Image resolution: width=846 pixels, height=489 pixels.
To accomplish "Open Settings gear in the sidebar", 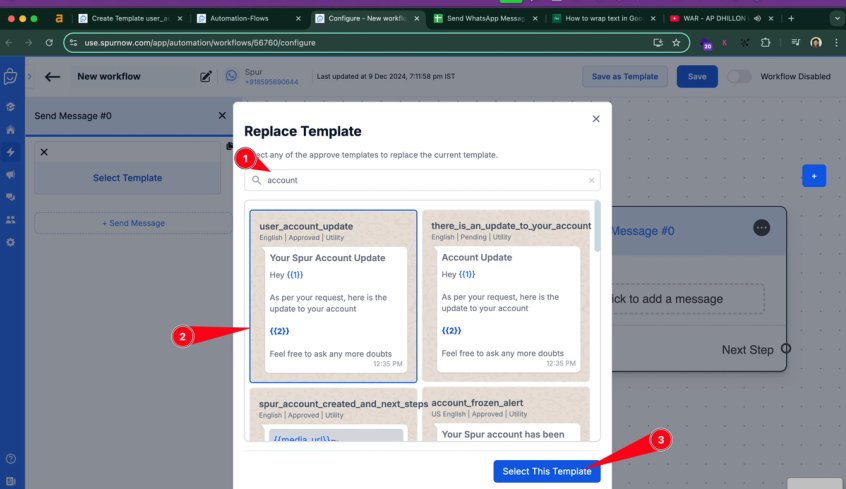I will (x=10, y=243).
